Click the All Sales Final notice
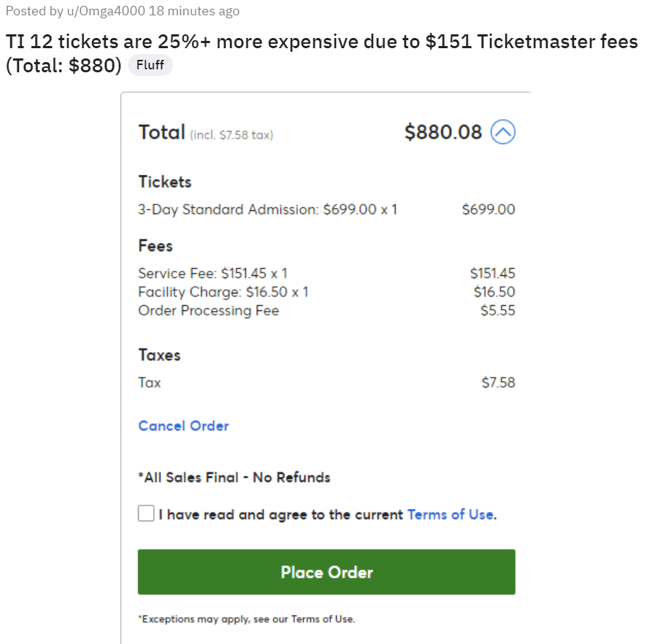Screen dimensions: 647x644 (234, 478)
